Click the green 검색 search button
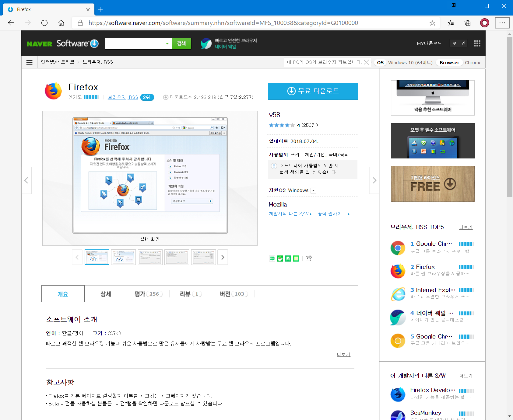Viewport: 513px width, 420px height. click(181, 43)
